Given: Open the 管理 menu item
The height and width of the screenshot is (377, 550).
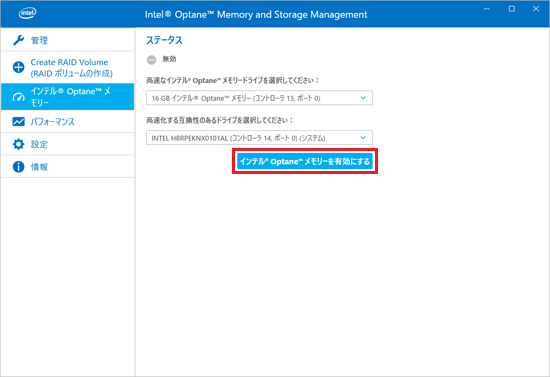Looking at the screenshot, I should click(x=68, y=40).
